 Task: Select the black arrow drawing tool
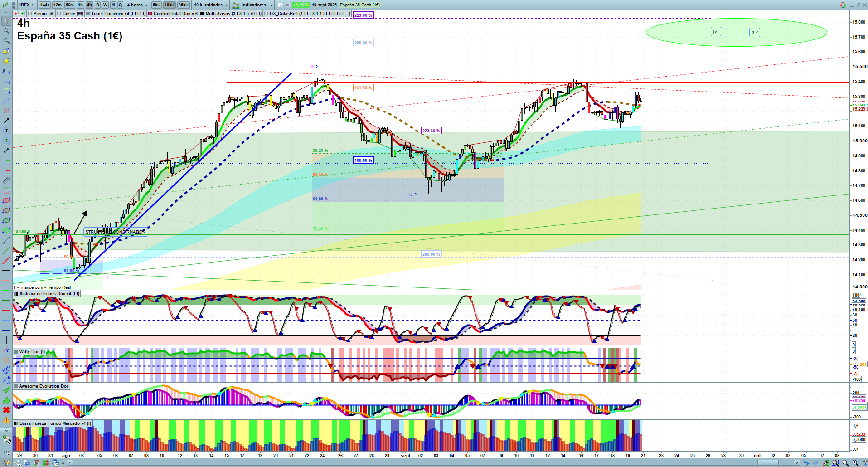pyautogui.click(x=6, y=121)
